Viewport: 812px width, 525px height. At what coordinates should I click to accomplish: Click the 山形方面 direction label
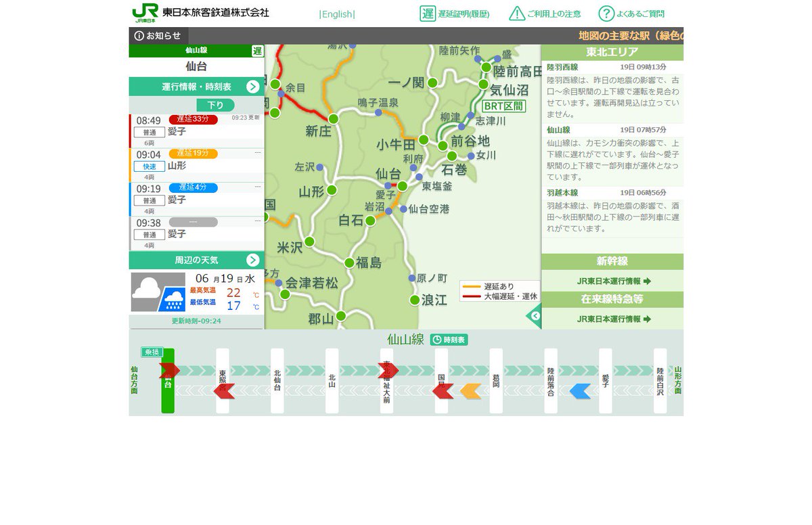click(677, 381)
